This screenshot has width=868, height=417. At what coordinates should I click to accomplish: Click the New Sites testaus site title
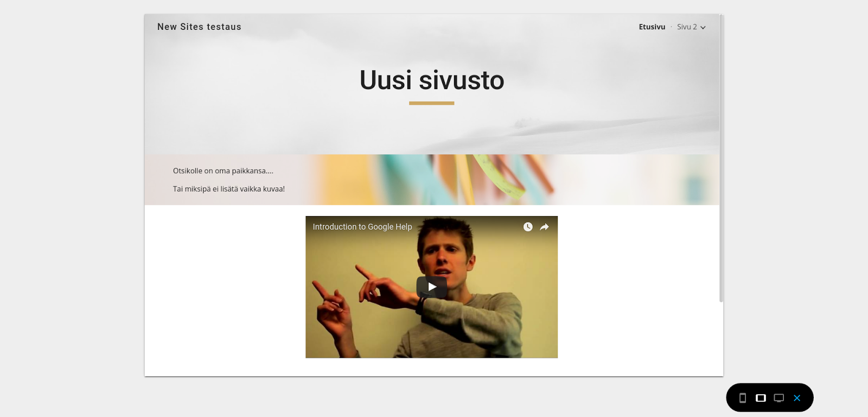click(x=199, y=27)
